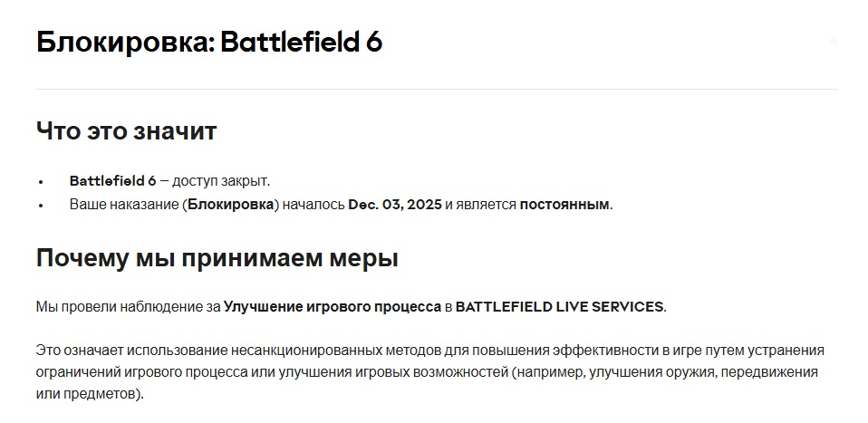Click the first bullet point marker

(x=41, y=181)
